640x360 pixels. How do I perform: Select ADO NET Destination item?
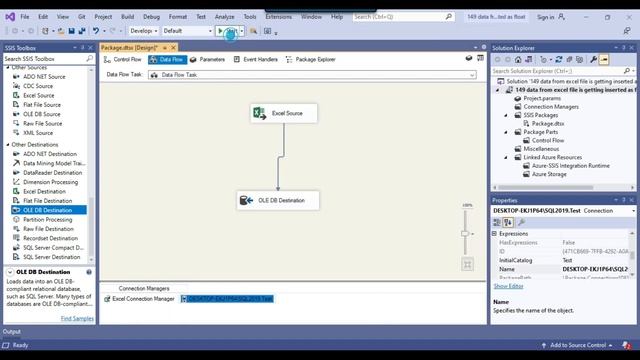tap(50, 154)
